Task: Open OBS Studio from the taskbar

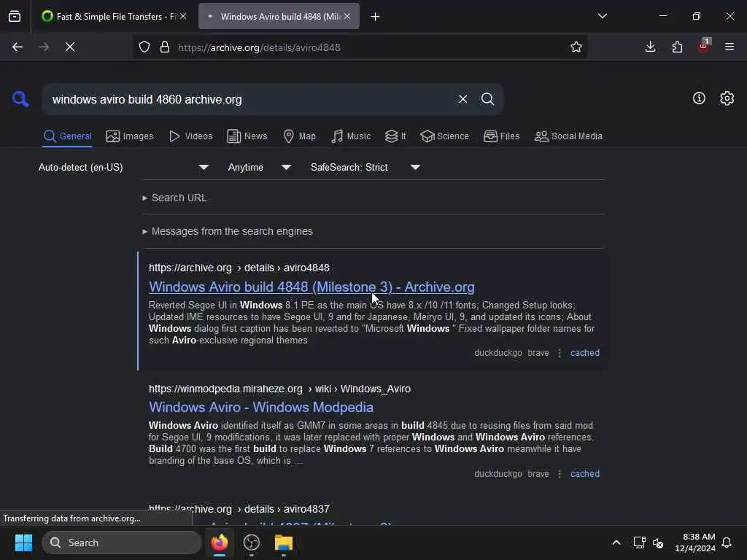Action: 252,542
